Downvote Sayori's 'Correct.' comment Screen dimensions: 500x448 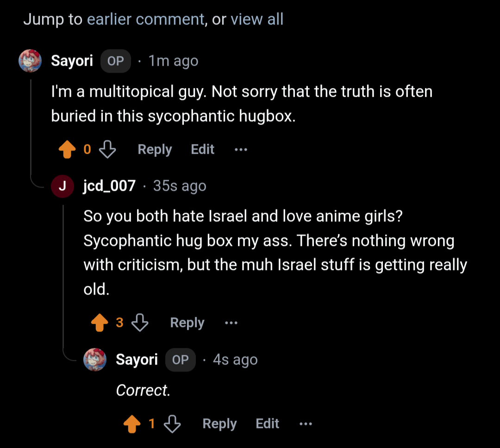click(172, 424)
